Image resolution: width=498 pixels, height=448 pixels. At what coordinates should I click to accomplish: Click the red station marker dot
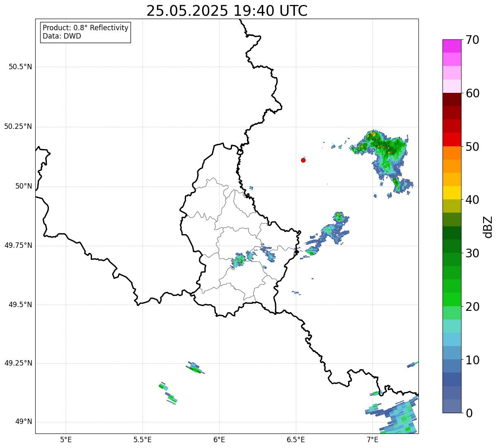point(303,160)
